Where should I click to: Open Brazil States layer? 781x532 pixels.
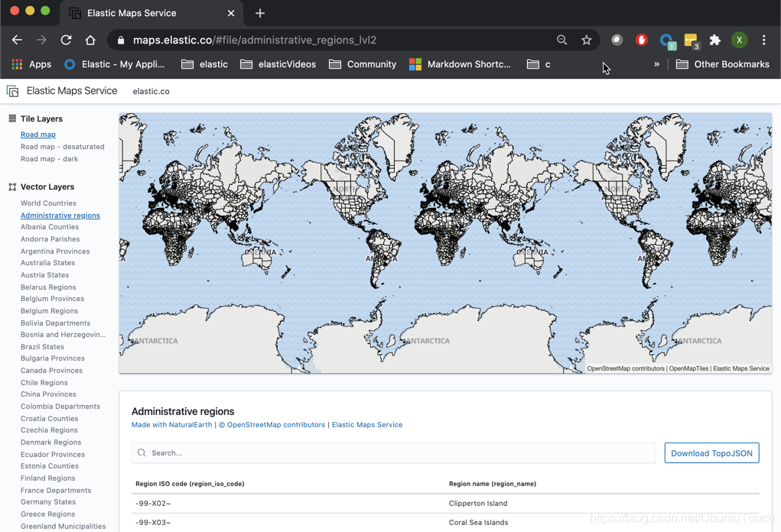pyautogui.click(x=42, y=346)
